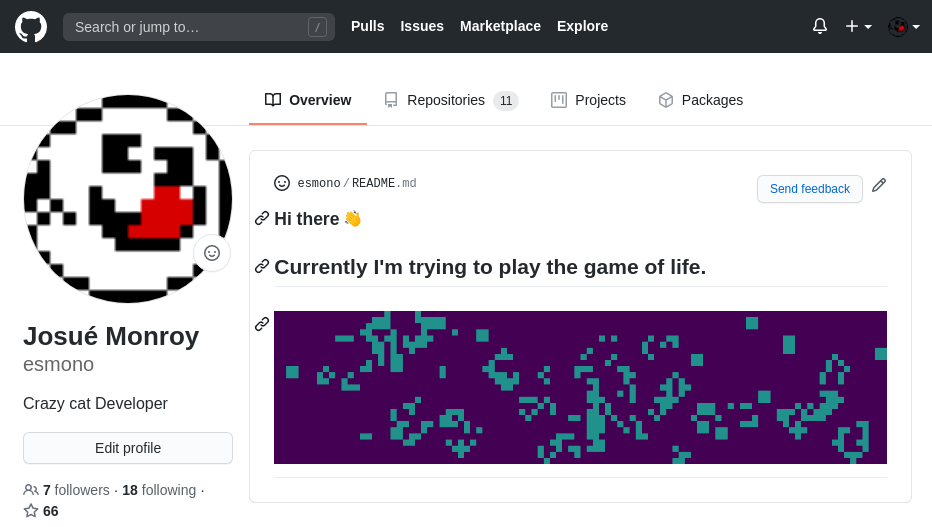
Task: Click the Projects board icon
Action: tap(559, 100)
